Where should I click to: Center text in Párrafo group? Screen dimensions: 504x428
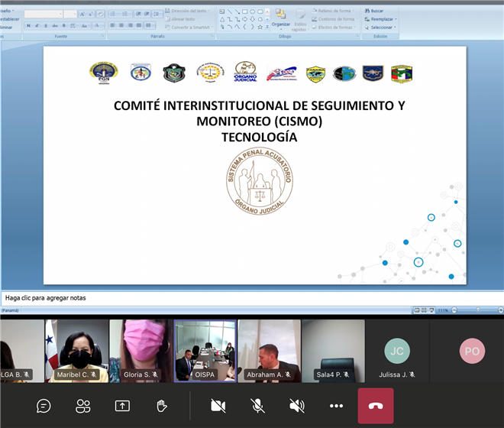click(121, 25)
